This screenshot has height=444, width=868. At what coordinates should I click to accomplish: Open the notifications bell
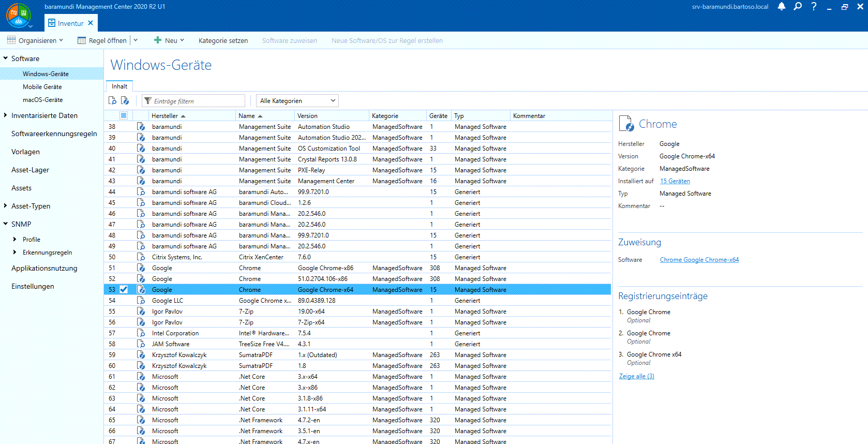(x=782, y=7)
